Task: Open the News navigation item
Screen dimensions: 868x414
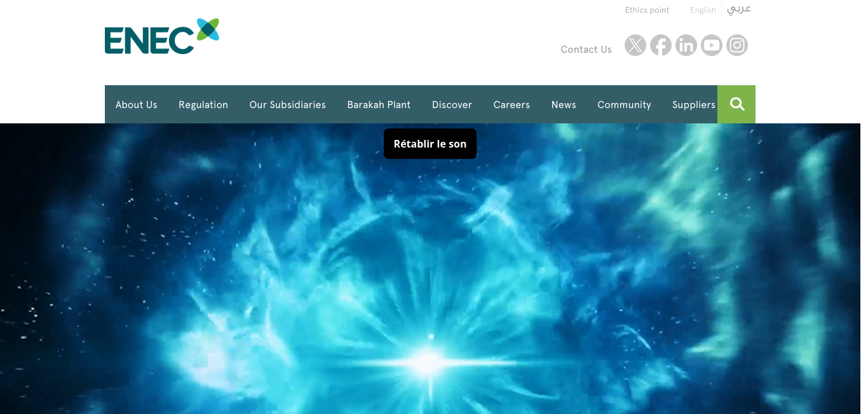Action: coord(564,105)
